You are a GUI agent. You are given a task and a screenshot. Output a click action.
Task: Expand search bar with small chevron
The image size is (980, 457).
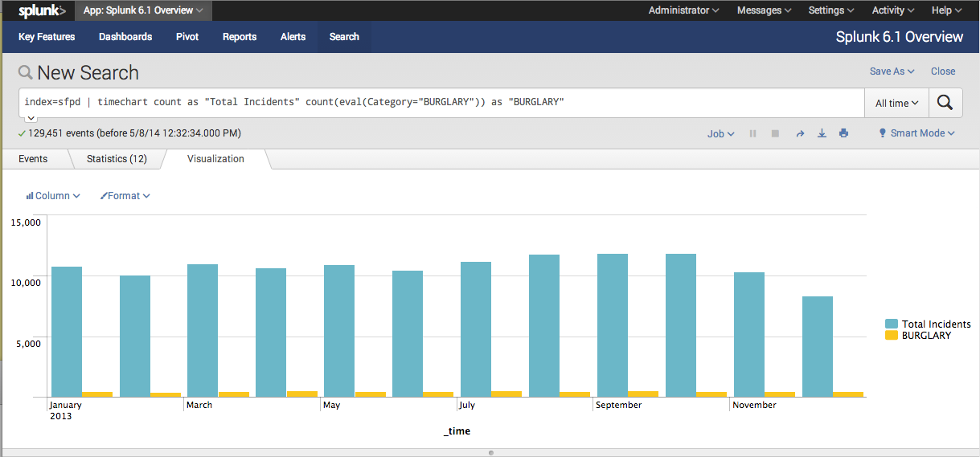point(31,117)
